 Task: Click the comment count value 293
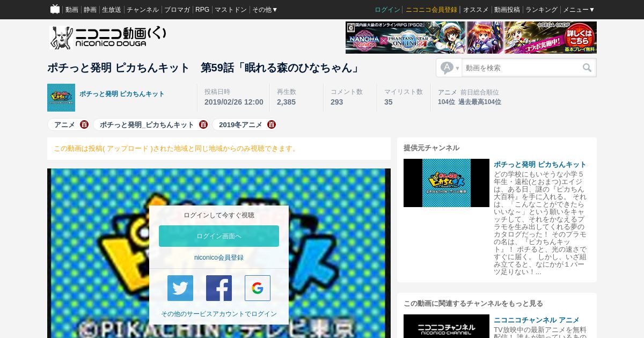[x=336, y=102]
